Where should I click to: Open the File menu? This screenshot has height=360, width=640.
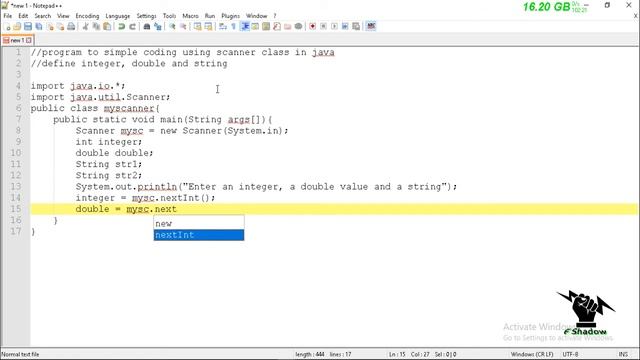point(8,16)
